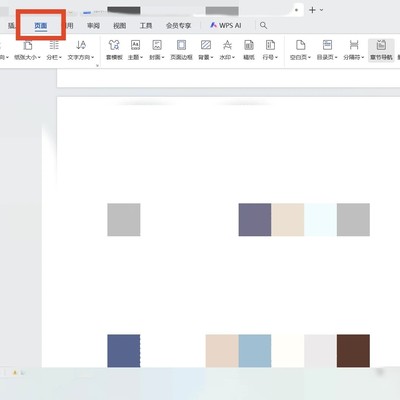Open the 水印 watermark dropdown
400x400 pixels.
227,50
